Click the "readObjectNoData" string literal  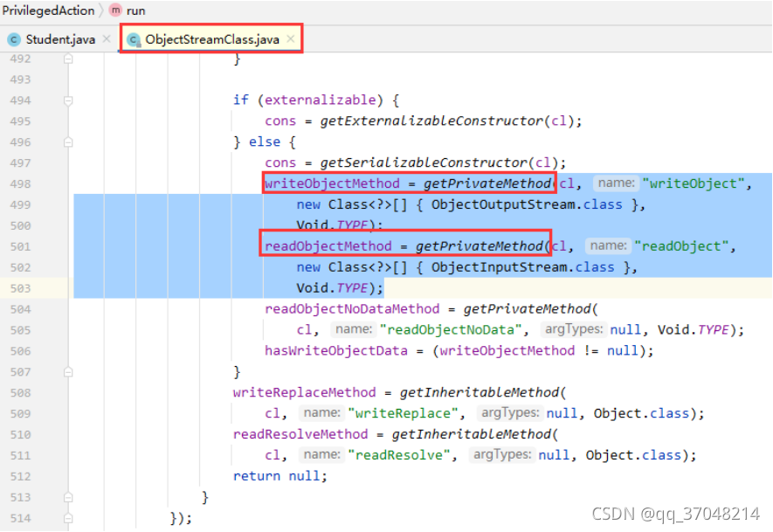pyautogui.click(x=451, y=330)
